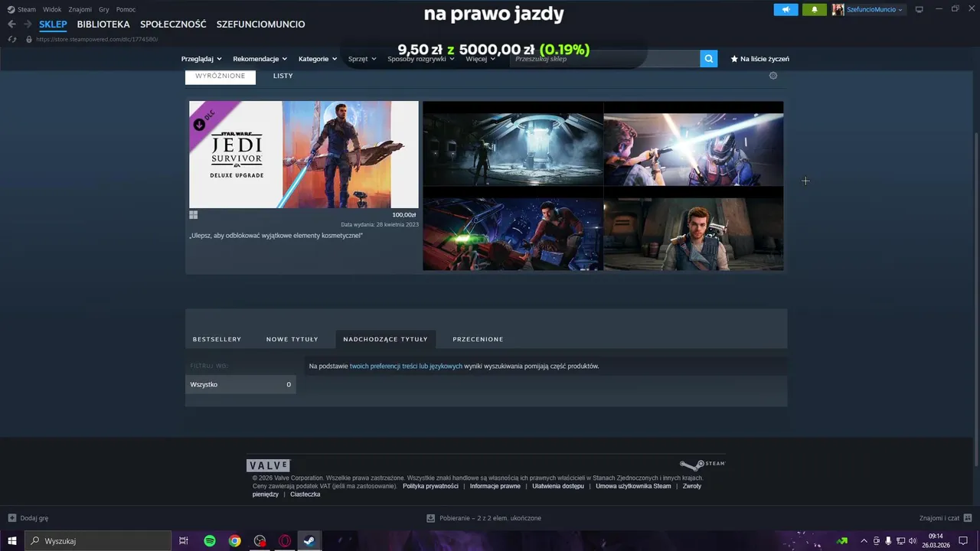
Task: Switch to the SKLEP section
Action: tap(54, 24)
